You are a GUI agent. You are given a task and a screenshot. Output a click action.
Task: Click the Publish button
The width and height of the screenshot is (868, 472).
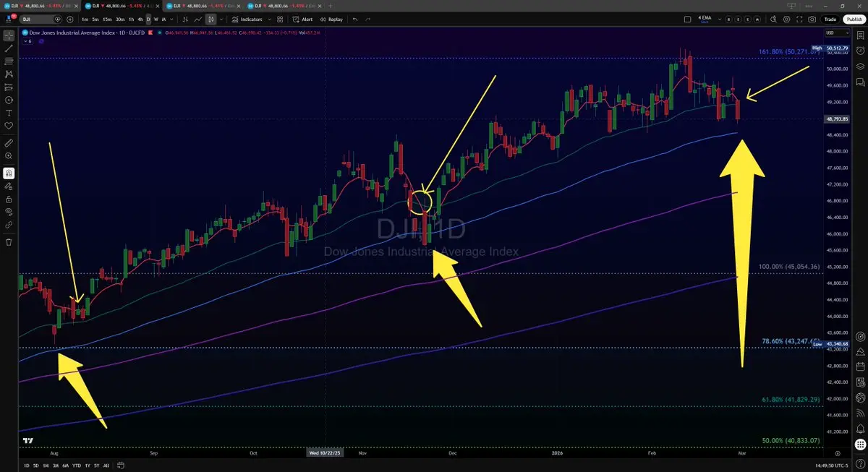[x=854, y=20]
